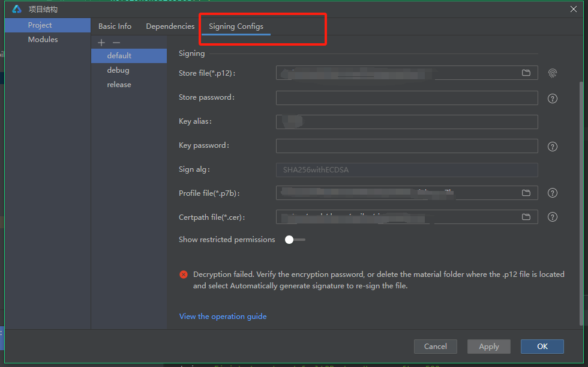Click the DevEco Studio logo icon
This screenshot has width=588, height=367.
(x=17, y=9)
